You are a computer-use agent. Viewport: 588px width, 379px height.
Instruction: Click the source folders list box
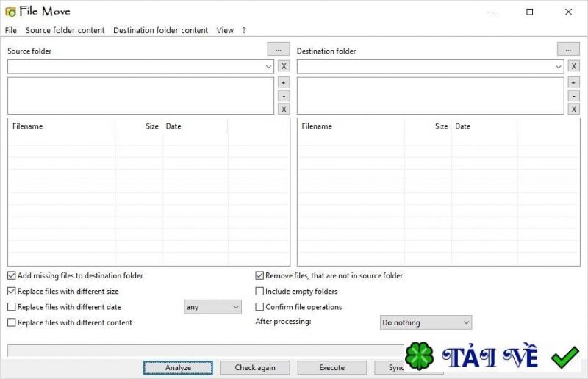[140, 95]
